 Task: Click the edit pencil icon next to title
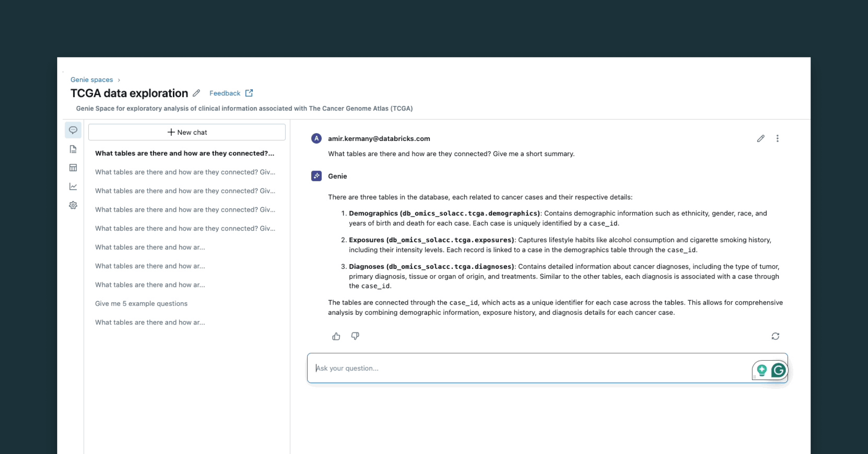pos(197,93)
